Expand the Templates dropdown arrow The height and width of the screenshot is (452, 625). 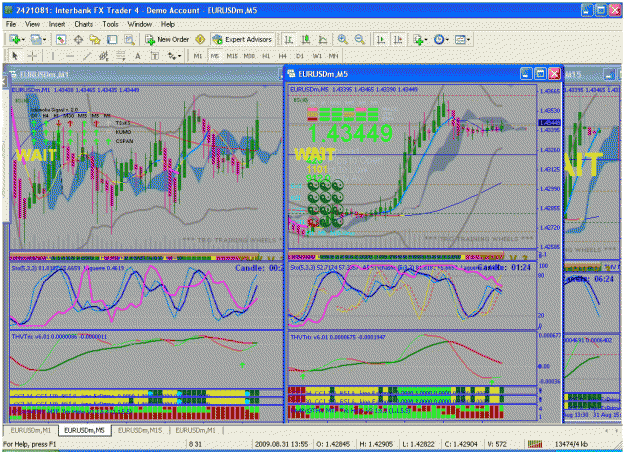tap(468, 40)
